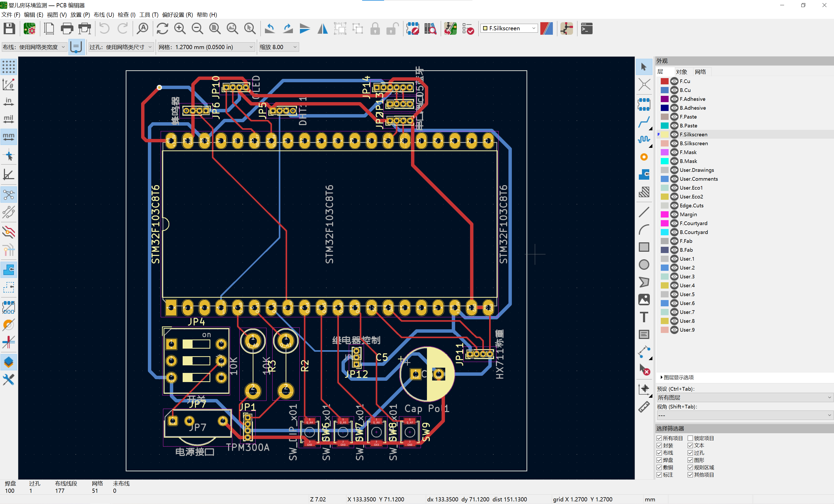Screen dimensions: 834x504
Task: Open the Footprint Editor icon
Action: pos(413,28)
